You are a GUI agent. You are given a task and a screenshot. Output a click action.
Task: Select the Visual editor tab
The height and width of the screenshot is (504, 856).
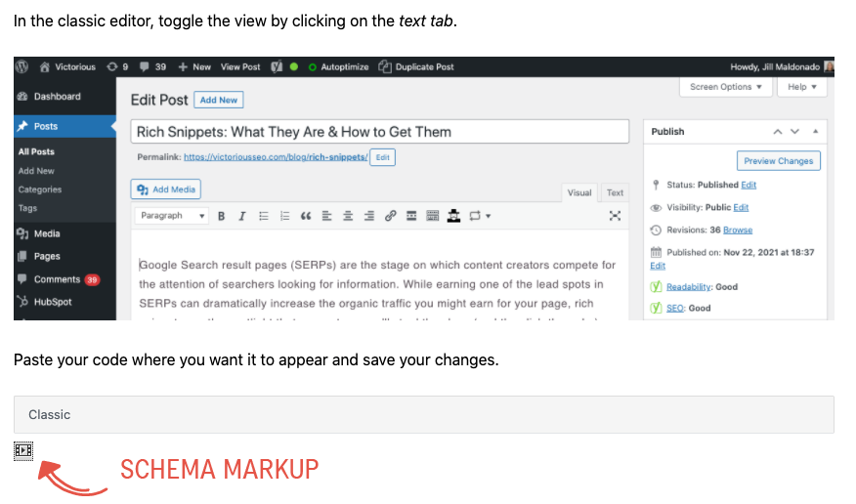[580, 192]
